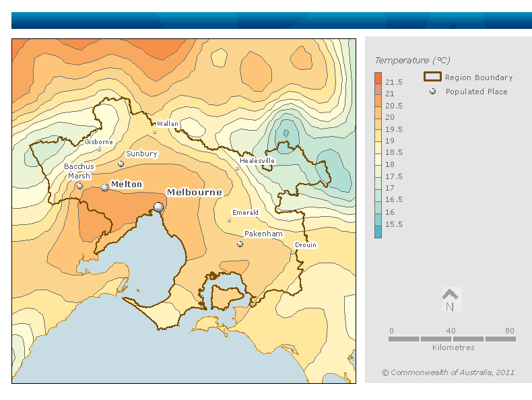Click the 20 legend value
The width and height of the screenshot is (532, 400).
390,117
